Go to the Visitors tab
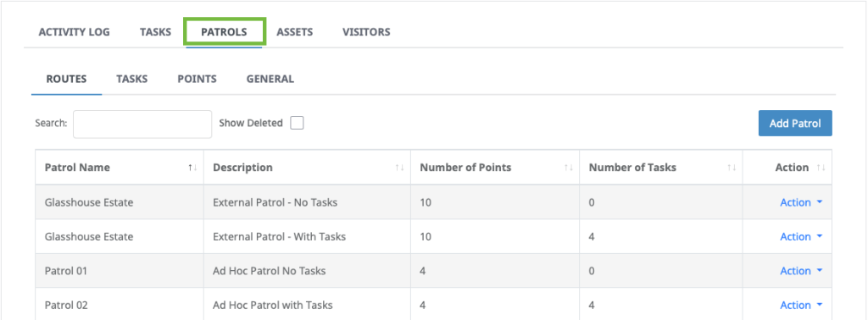868x320 pixels. 366,32
